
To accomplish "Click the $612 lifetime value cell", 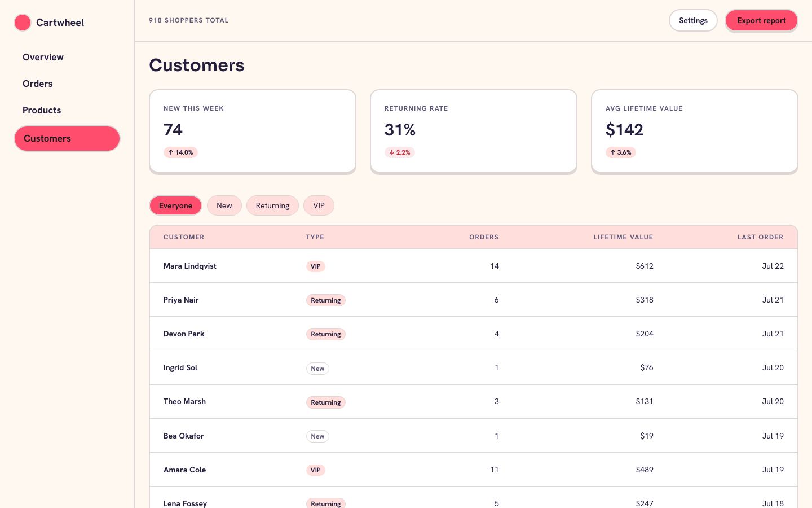I will click(x=645, y=266).
